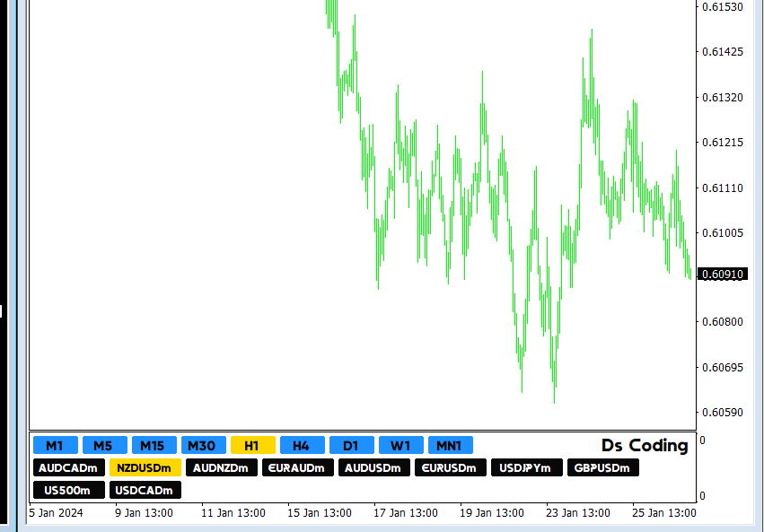Click the current price label 0.60910
This screenshot has width=764, height=532.
tap(723, 275)
